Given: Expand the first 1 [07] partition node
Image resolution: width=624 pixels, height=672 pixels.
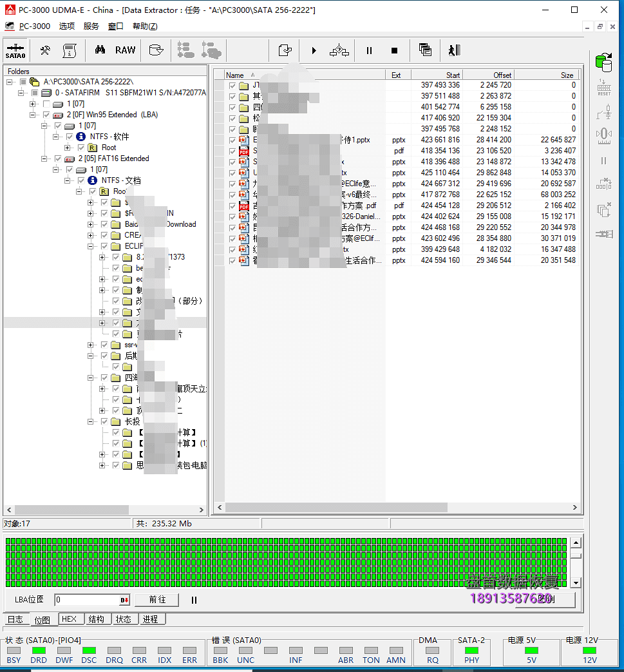Looking at the screenshot, I should pos(33,104).
